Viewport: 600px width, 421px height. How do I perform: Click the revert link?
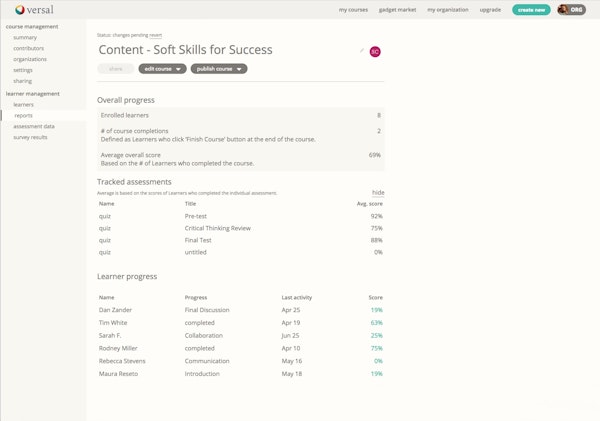[x=156, y=34]
